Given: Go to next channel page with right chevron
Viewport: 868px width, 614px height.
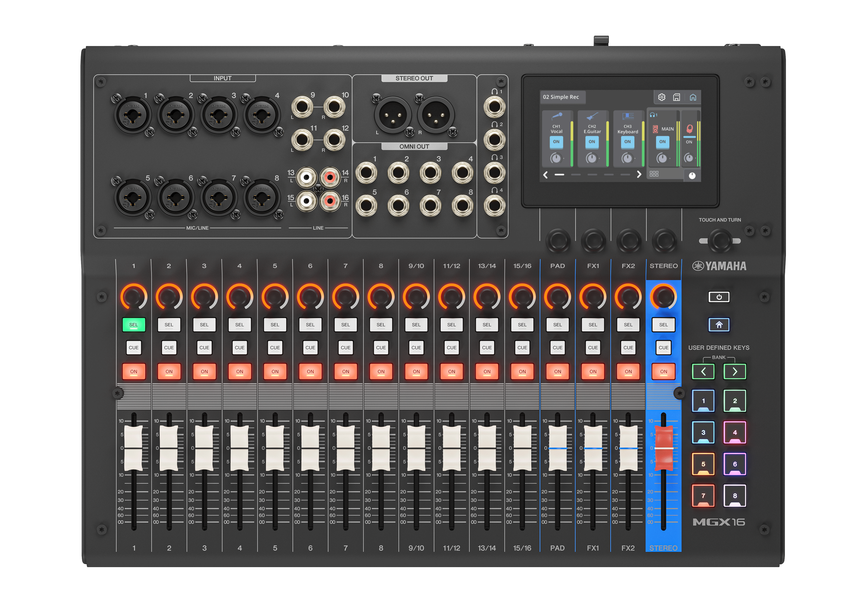Looking at the screenshot, I should point(639,174).
